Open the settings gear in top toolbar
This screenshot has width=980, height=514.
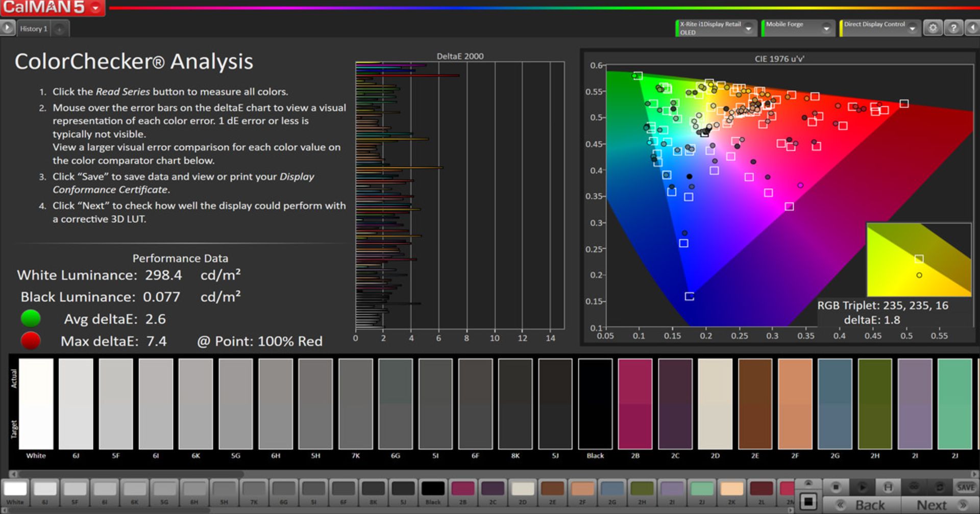pos(933,28)
